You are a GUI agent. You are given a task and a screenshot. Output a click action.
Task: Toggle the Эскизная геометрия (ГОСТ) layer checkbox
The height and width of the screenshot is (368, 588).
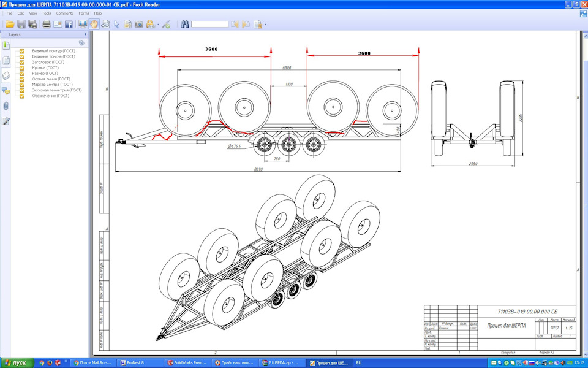[22, 91]
